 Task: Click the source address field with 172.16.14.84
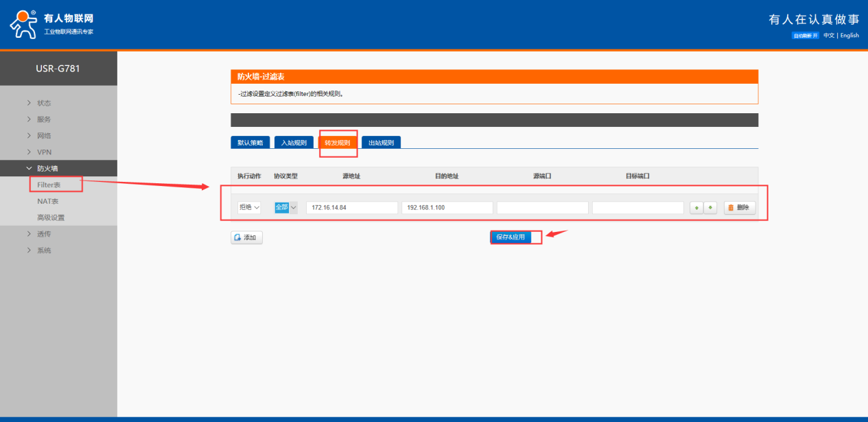tap(351, 208)
